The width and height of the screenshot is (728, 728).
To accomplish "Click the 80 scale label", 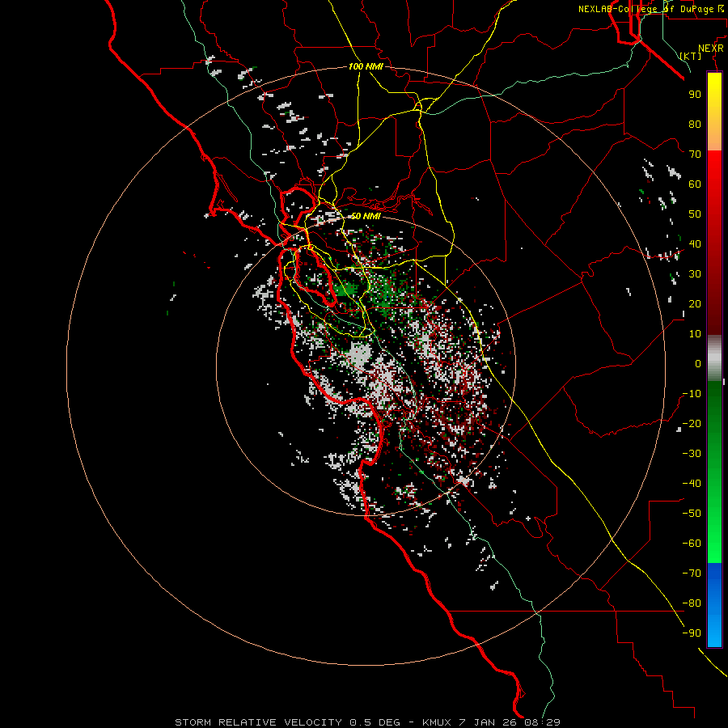I will (695, 124).
